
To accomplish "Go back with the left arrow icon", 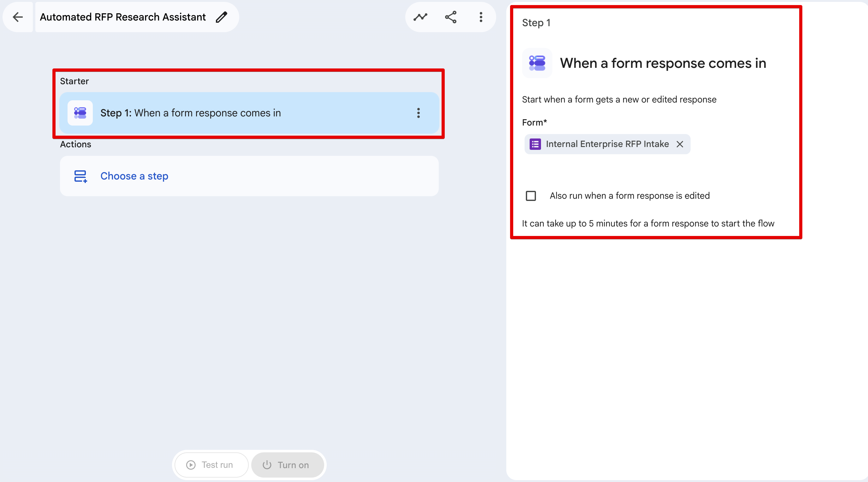I will pyautogui.click(x=18, y=17).
